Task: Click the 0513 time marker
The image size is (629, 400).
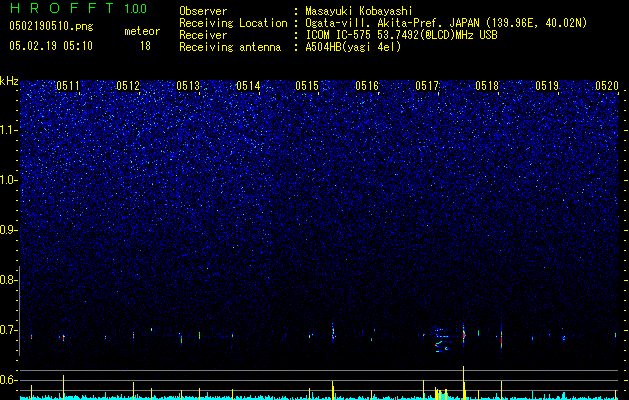Action: pos(188,86)
